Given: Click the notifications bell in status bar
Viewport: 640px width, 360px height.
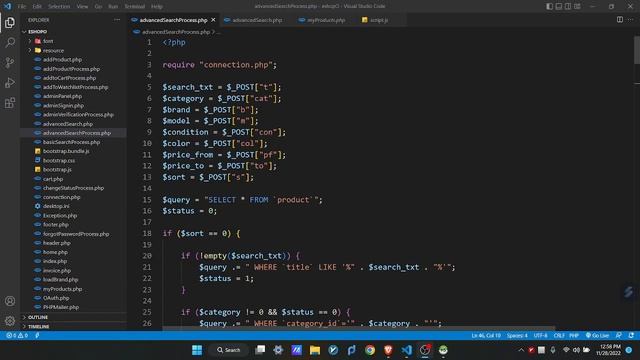Looking at the screenshot, I should click(631, 336).
